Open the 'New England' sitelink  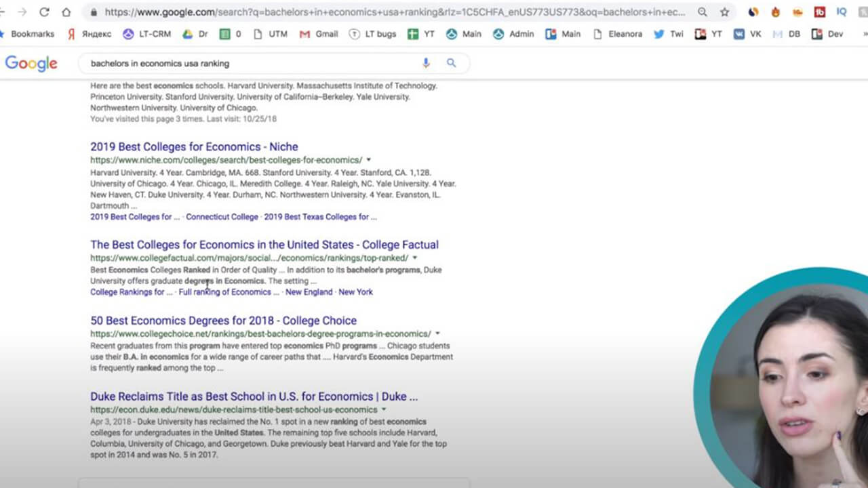pyautogui.click(x=309, y=292)
